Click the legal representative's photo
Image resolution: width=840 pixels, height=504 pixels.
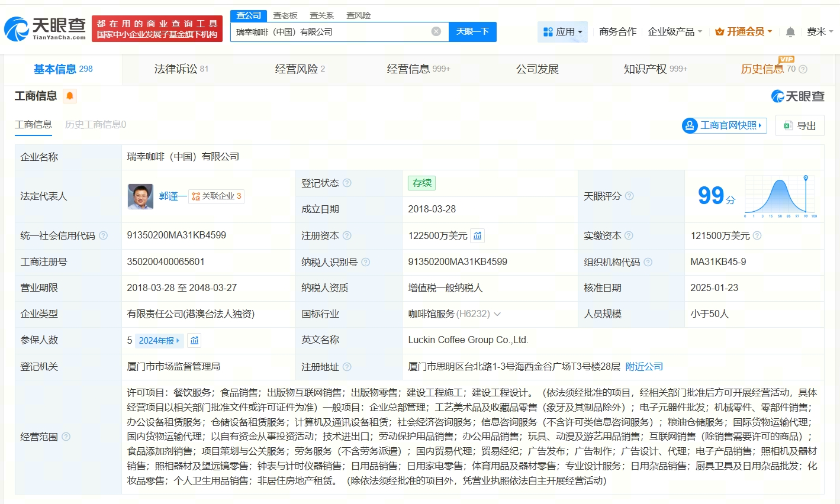coord(140,196)
